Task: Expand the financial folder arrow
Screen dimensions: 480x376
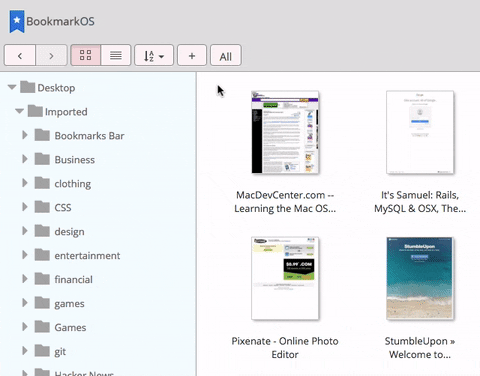Action: pos(25,279)
